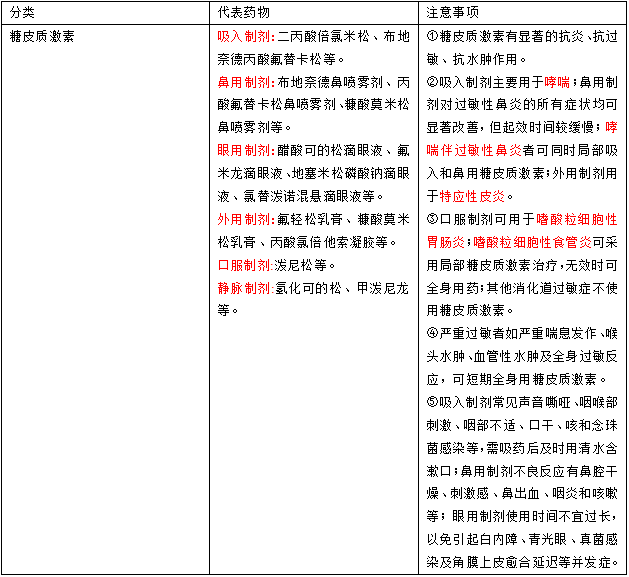Click the red label '静脉制剂:'
The image size is (629, 577).
pyautogui.click(x=246, y=288)
